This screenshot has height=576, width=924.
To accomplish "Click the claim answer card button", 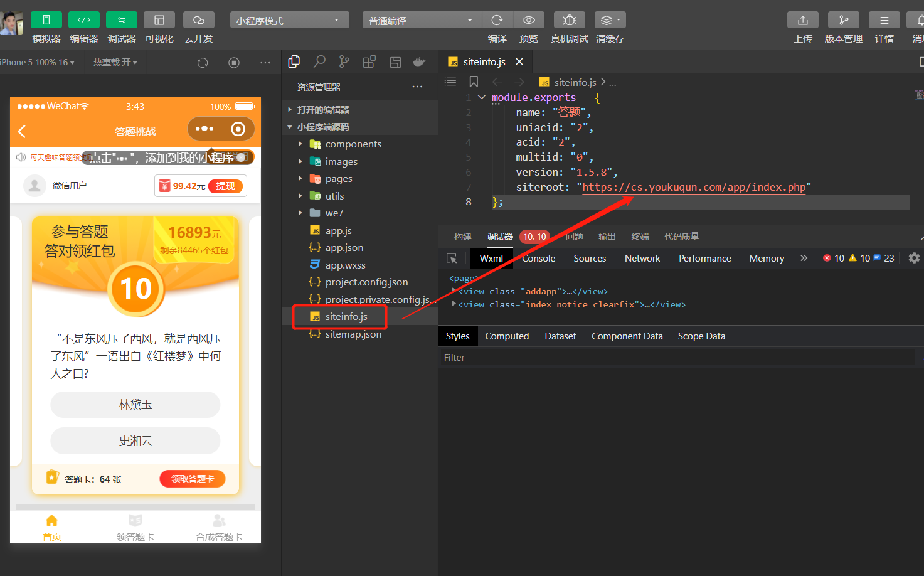I will tap(193, 479).
